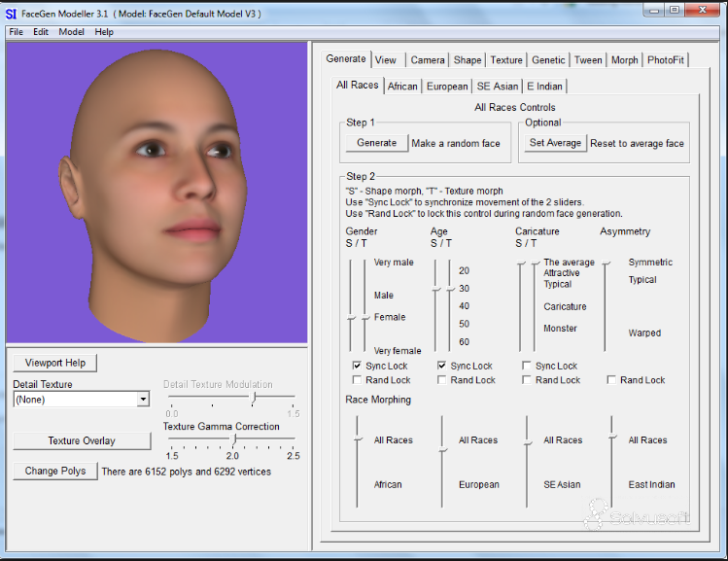The height and width of the screenshot is (561, 728).
Task: Click the African race morphing slider thumb
Action: tap(358, 438)
